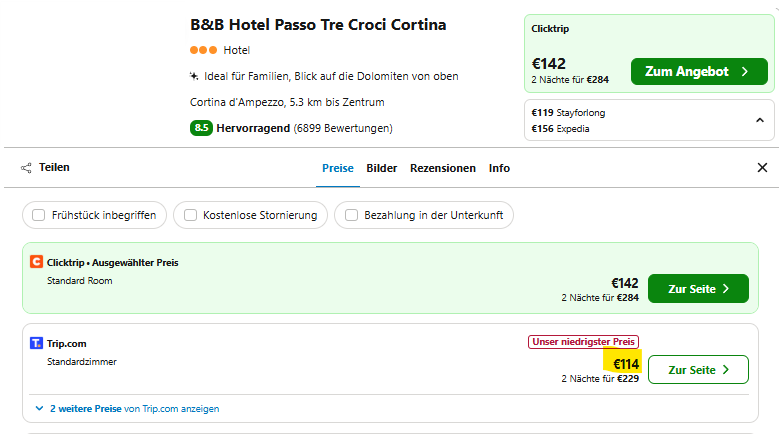The height and width of the screenshot is (434, 779).
Task: Select the Info tab
Action: [499, 168]
